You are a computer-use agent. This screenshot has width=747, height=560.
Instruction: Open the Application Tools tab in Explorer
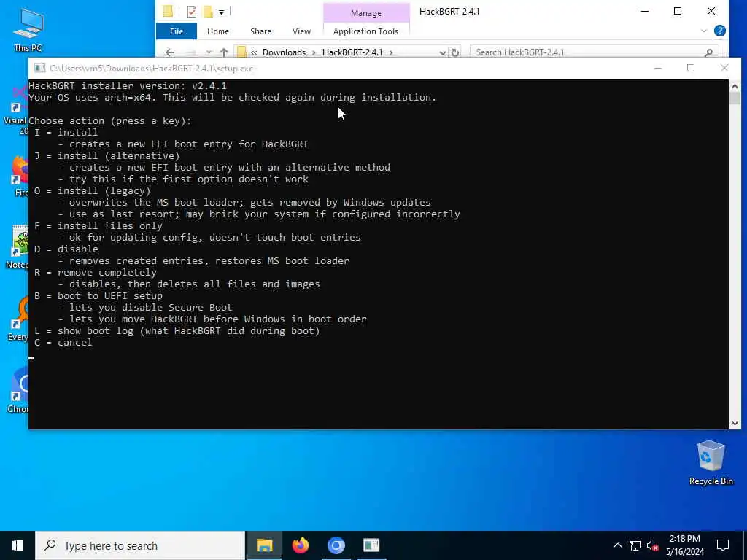click(366, 31)
